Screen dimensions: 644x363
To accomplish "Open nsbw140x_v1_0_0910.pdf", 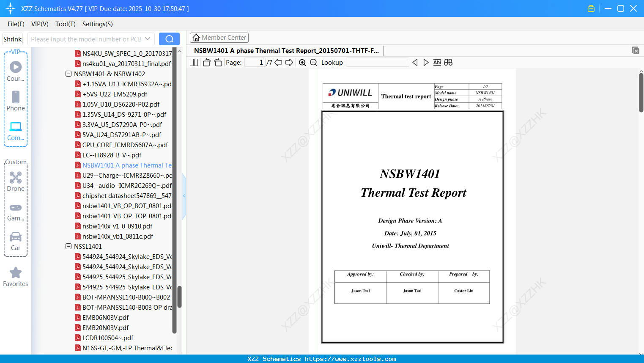I will click(x=117, y=226).
